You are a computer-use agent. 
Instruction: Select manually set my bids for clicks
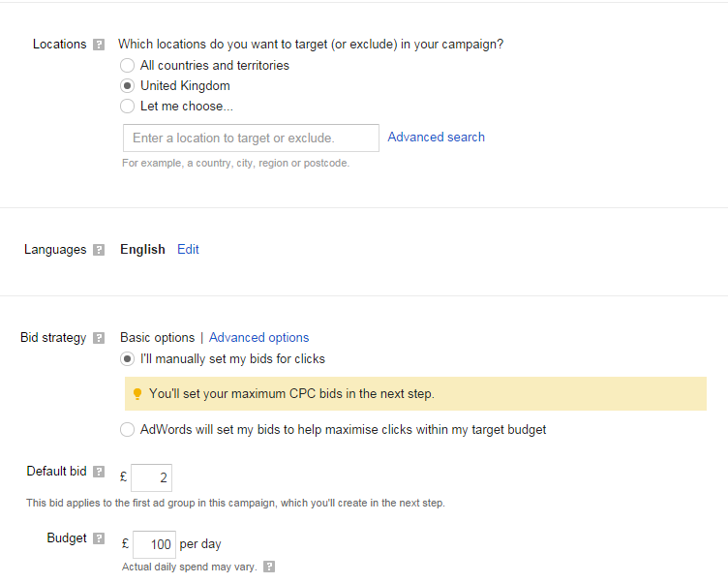[127, 359]
